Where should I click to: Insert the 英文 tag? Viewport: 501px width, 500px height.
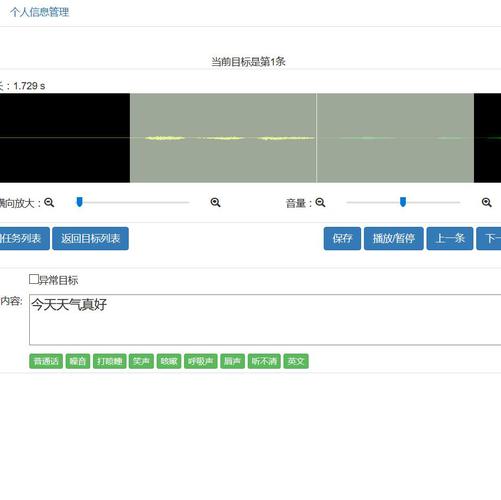point(296,361)
